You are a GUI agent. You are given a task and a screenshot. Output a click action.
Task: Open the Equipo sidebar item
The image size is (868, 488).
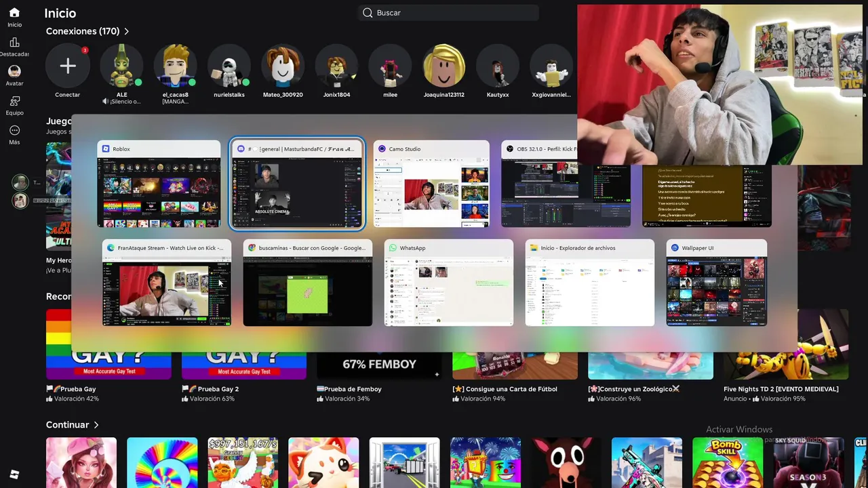[14, 105]
